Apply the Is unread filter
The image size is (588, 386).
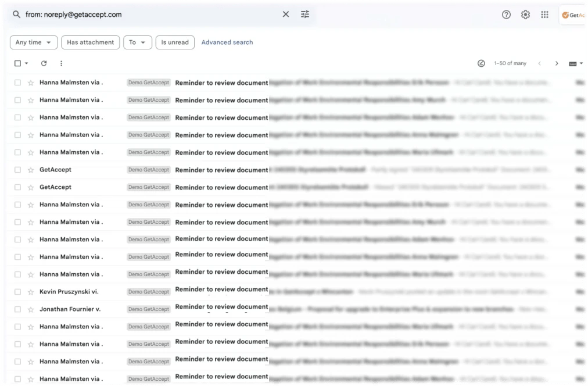click(175, 42)
